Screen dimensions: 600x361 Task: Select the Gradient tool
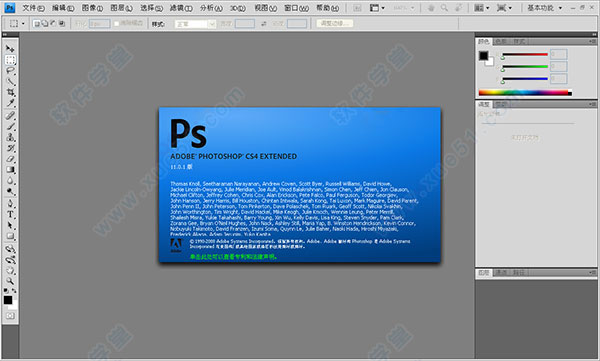[x=10, y=170]
